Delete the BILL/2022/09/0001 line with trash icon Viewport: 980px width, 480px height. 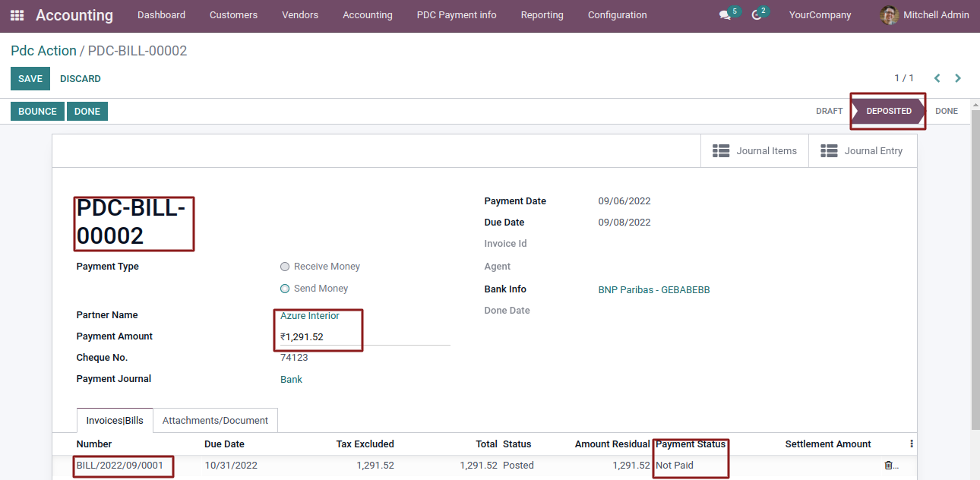888,466
